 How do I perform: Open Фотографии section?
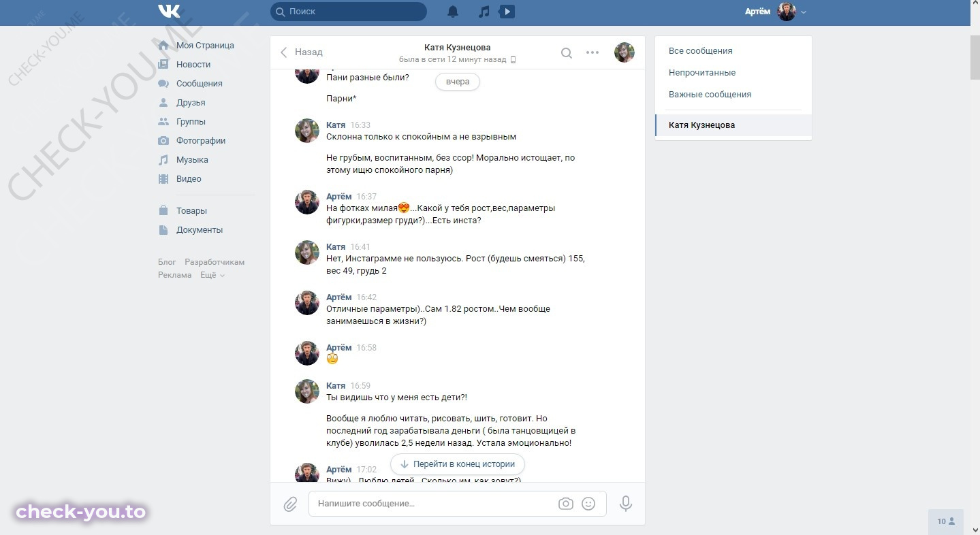click(x=201, y=141)
